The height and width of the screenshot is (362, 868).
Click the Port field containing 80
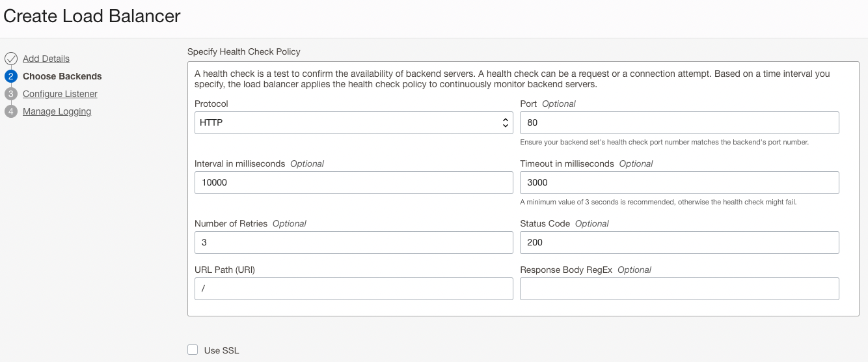point(679,122)
